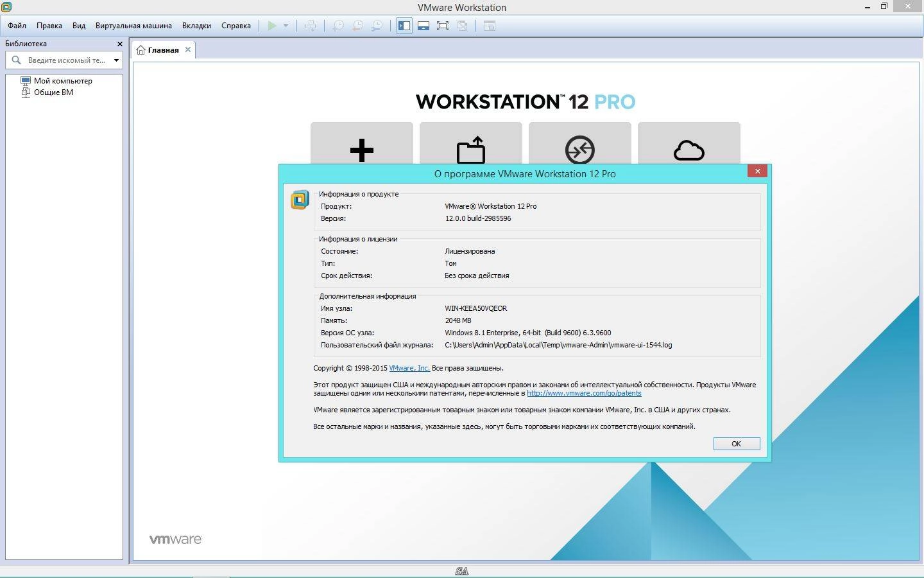Open the Виртуальная машина menu
This screenshot has width=924, height=578.
(x=133, y=26)
